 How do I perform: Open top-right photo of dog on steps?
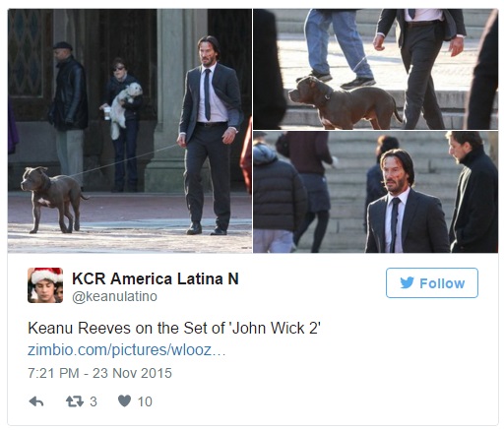pos(376,69)
